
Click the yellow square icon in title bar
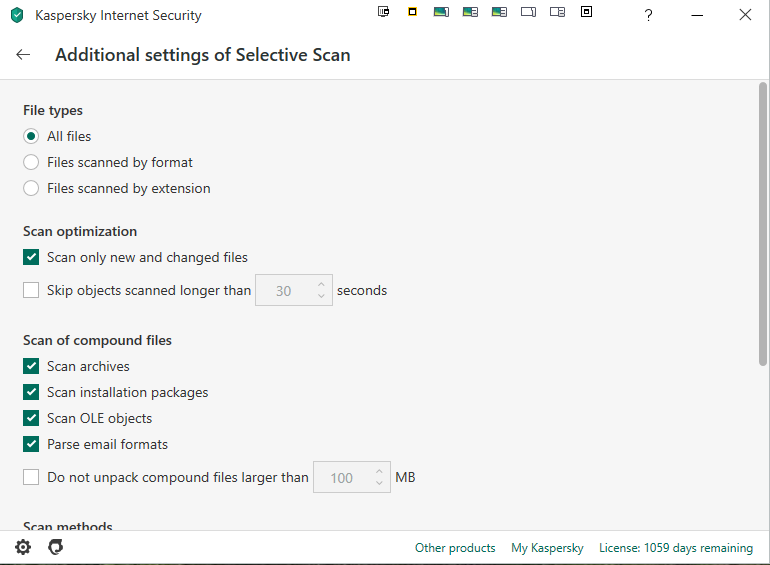[412, 12]
